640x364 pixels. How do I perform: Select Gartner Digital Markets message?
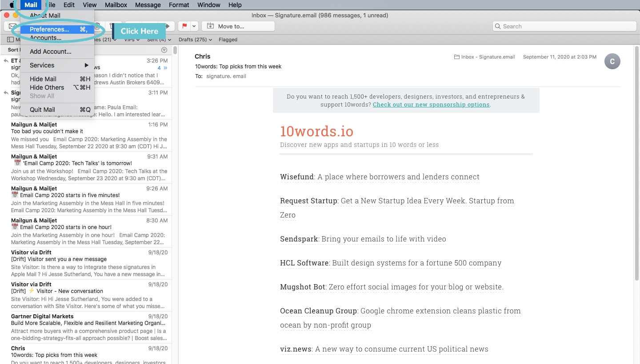pyautogui.click(x=89, y=328)
